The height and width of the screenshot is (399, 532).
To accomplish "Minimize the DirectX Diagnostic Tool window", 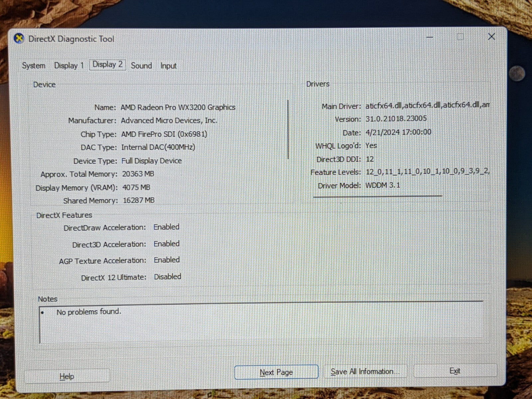I will [x=430, y=37].
